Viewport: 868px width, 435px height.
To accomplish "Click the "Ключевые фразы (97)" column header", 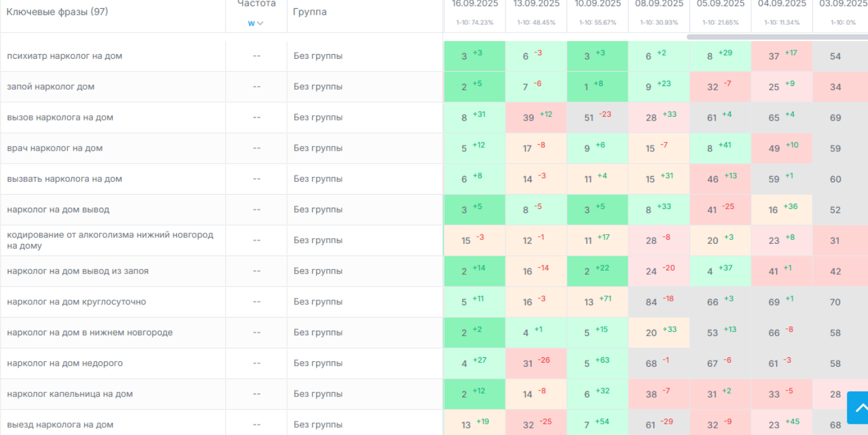I will click(x=58, y=12).
